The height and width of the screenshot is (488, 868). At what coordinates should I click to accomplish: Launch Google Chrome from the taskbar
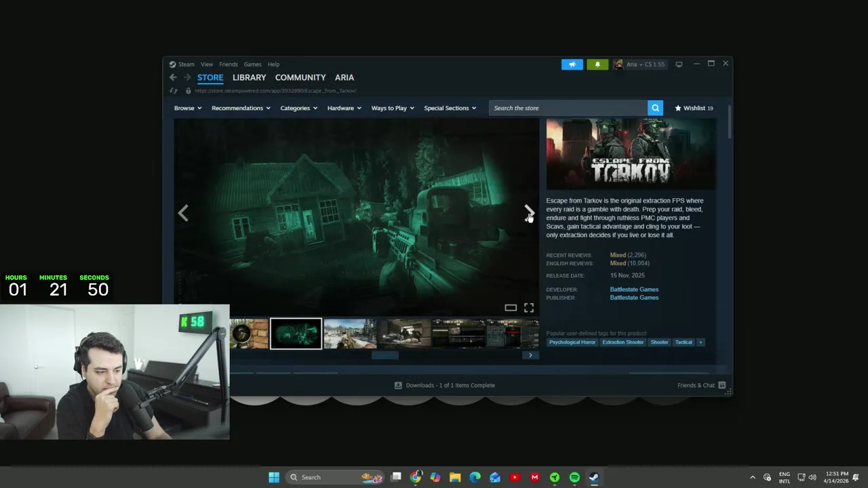[416, 477]
